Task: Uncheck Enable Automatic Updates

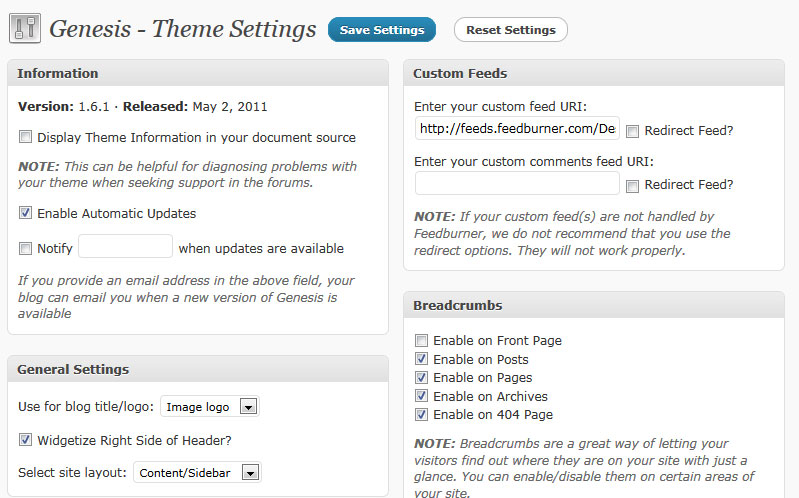Action: click(26, 213)
